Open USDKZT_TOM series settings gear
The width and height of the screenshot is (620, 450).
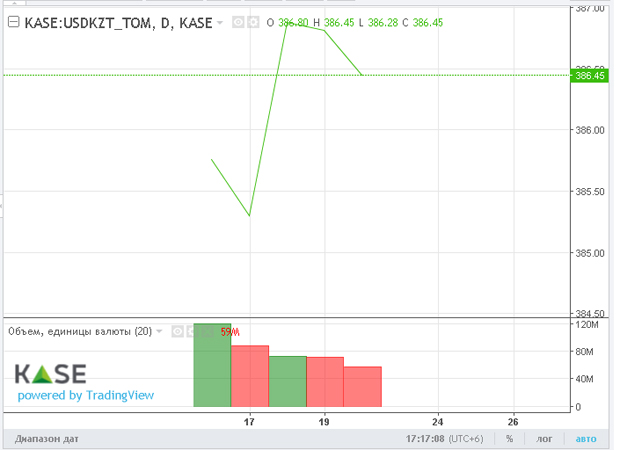(253, 22)
